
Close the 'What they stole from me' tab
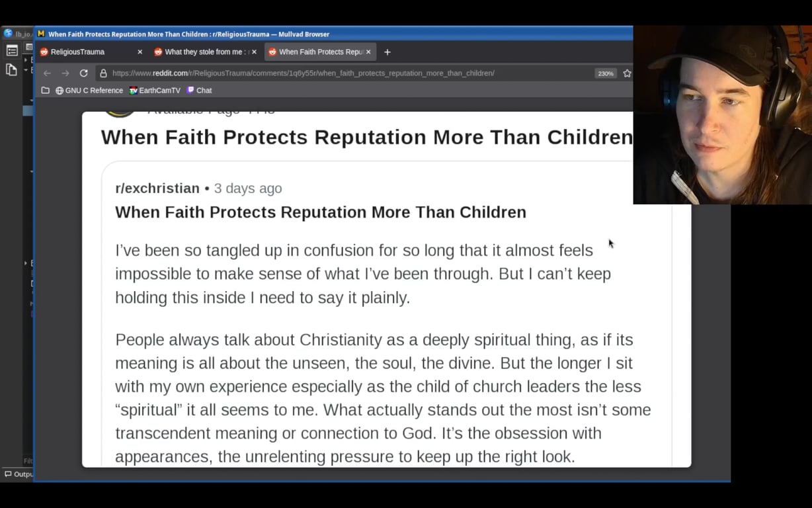tap(254, 52)
